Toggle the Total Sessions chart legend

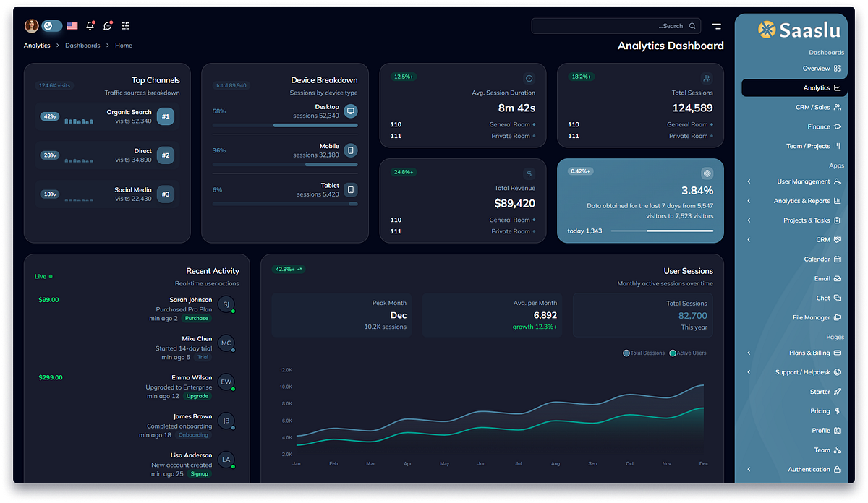pyautogui.click(x=644, y=353)
